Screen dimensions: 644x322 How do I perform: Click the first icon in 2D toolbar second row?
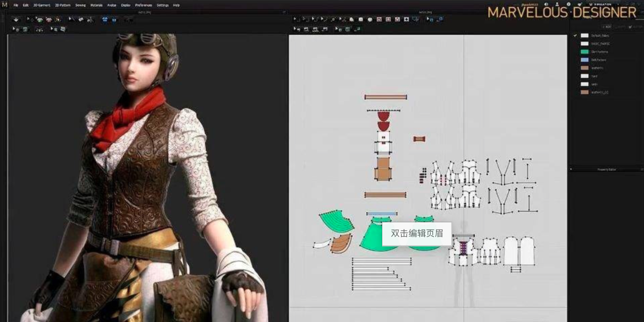tap(297, 29)
